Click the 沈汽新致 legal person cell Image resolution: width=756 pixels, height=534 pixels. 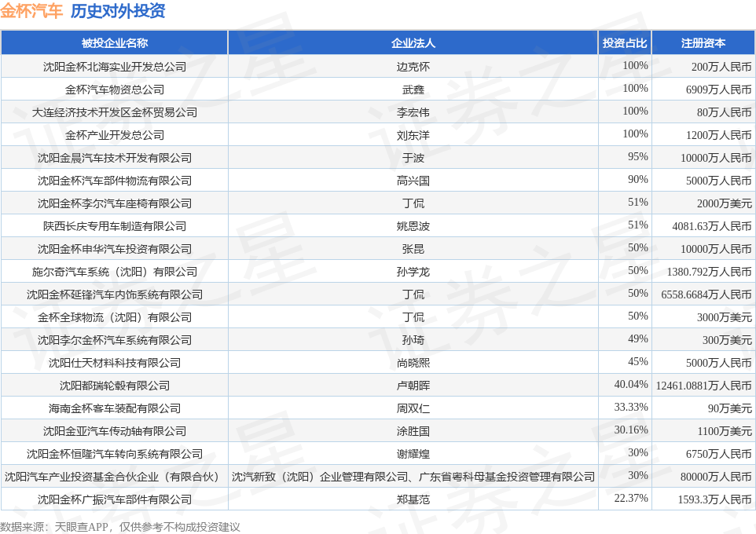[x=413, y=477]
